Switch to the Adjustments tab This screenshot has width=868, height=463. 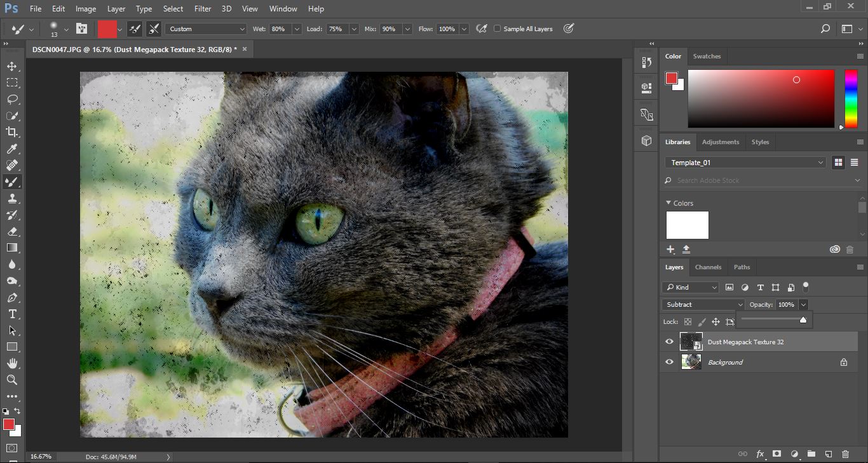point(721,142)
